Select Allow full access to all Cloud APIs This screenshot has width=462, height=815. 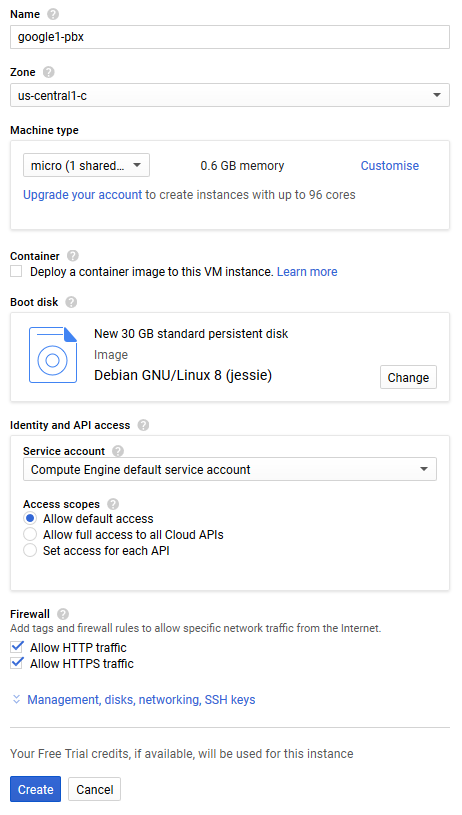30,534
